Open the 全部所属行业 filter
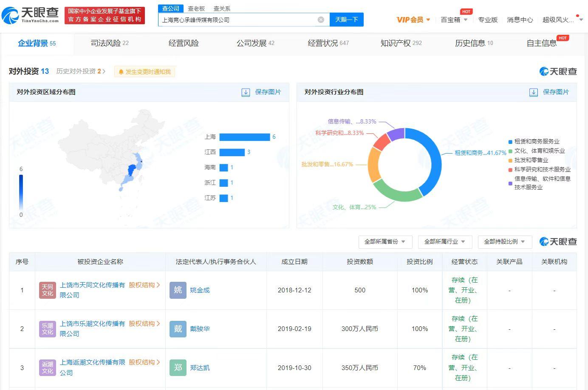 coord(445,241)
